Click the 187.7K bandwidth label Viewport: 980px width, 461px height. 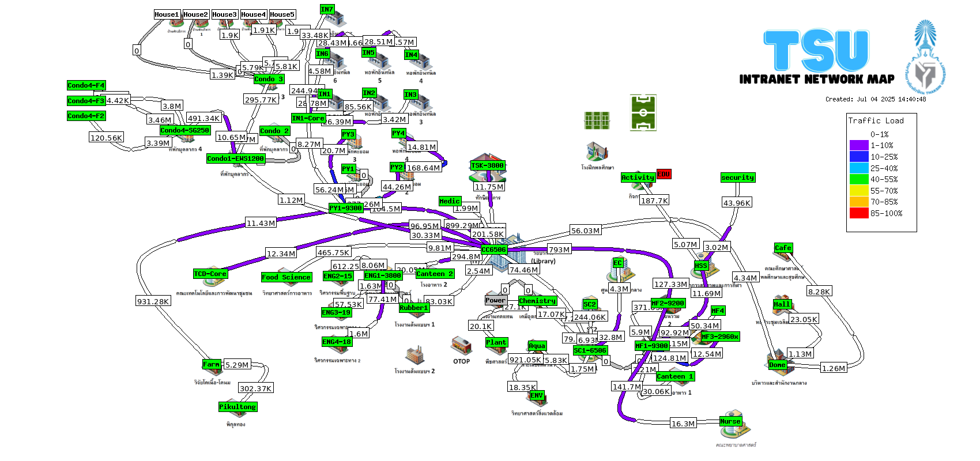click(654, 201)
